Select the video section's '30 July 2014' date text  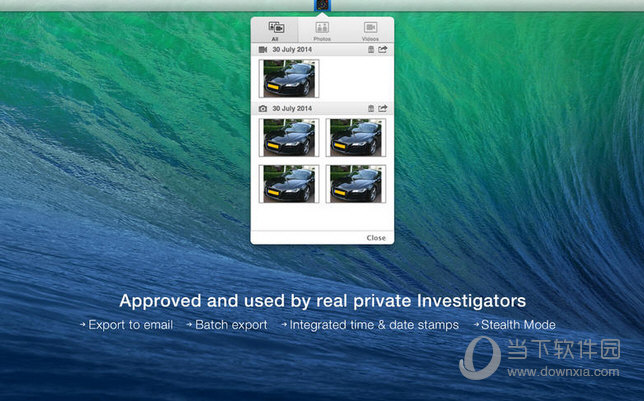[x=292, y=50]
